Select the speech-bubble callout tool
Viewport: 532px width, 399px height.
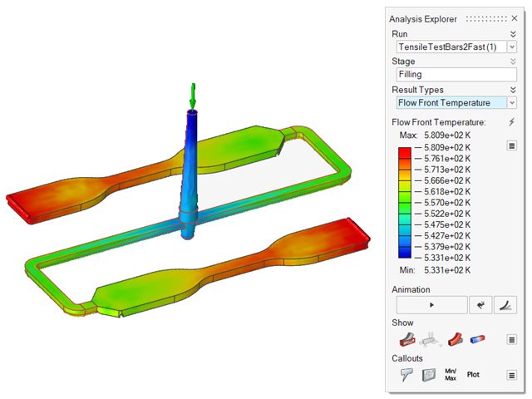click(x=407, y=375)
